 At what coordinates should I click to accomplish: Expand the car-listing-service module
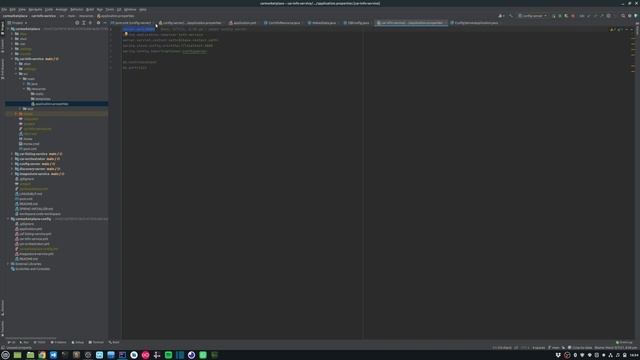click(12, 154)
